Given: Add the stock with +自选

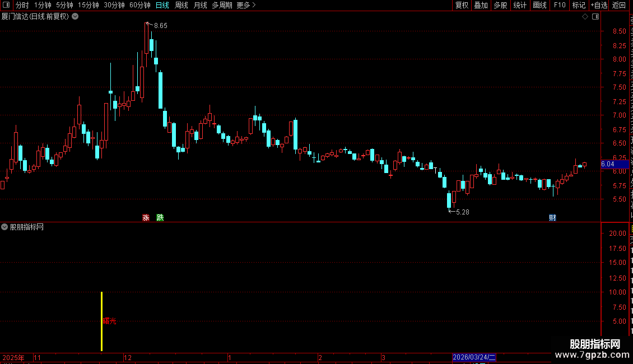Looking at the screenshot, I should pyautogui.click(x=599, y=5).
